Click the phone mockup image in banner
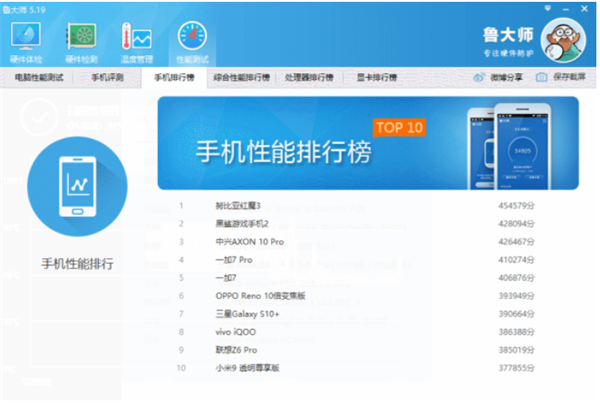Screen dimensions: 600x404 (510, 147)
